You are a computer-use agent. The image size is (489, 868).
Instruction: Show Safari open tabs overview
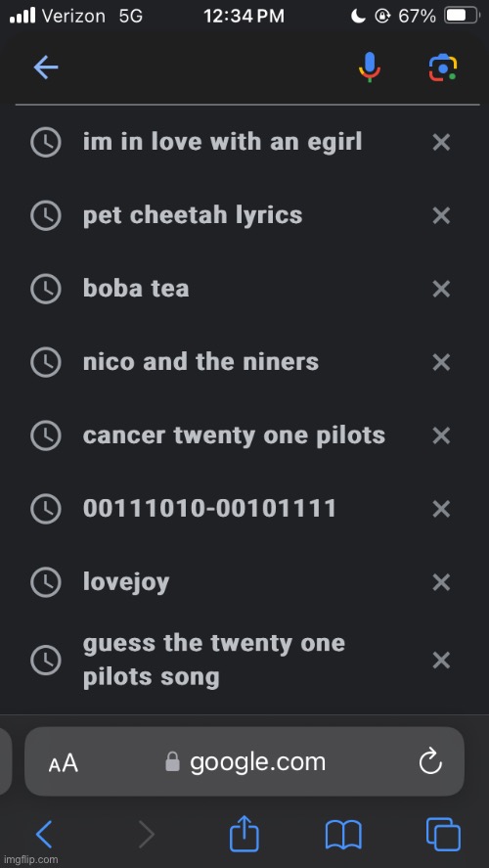pyautogui.click(x=443, y=834)
